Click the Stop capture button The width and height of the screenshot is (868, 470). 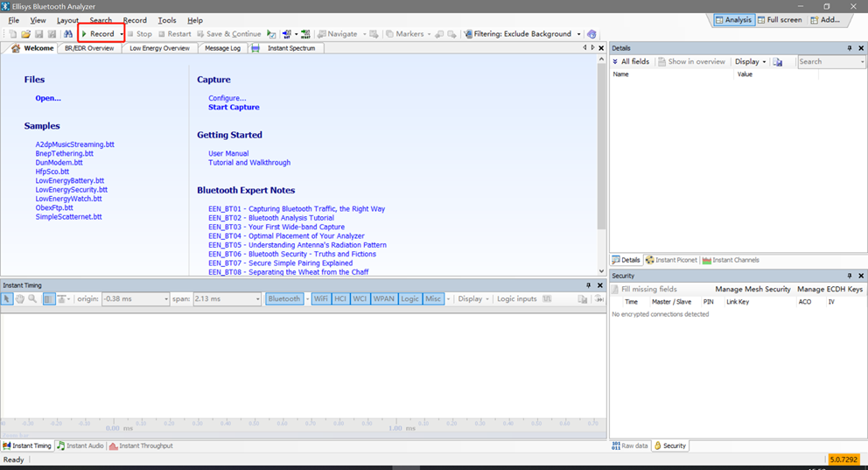pos(139,34)
